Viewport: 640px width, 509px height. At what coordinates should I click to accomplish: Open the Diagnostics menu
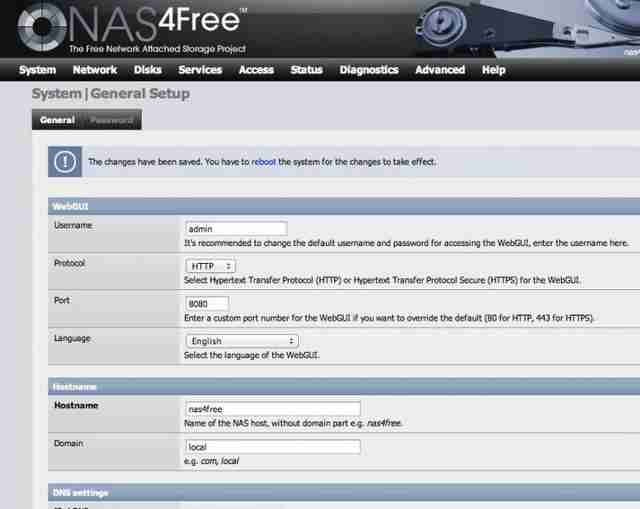[369, 70]
